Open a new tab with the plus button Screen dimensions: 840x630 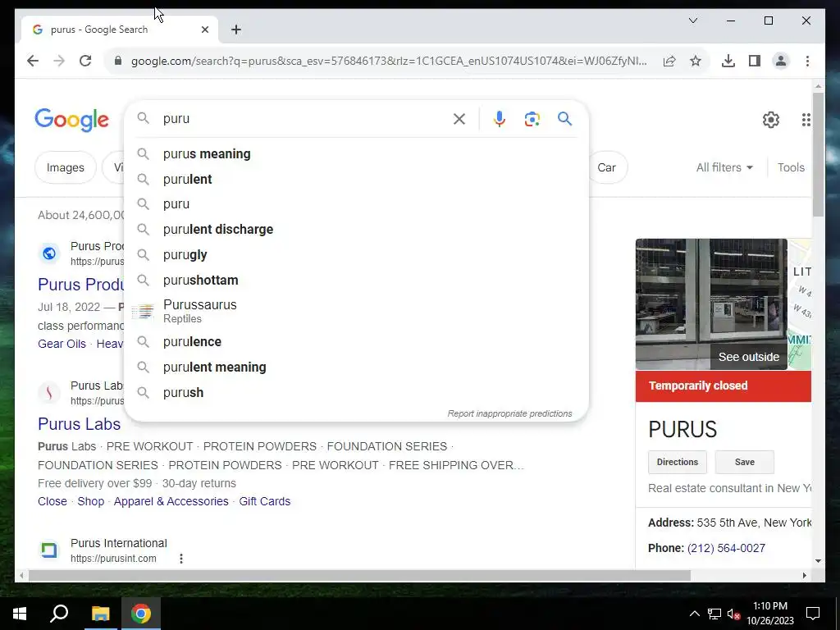point(236,30)
